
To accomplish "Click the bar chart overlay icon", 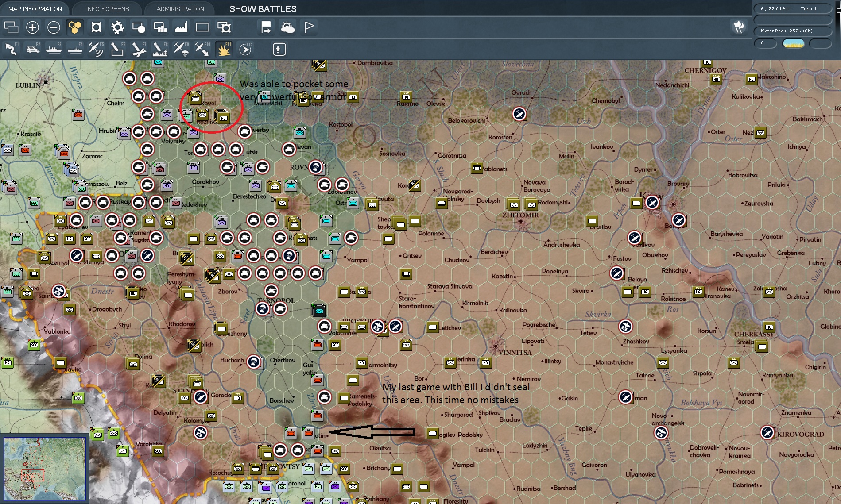I will (160, 27).
